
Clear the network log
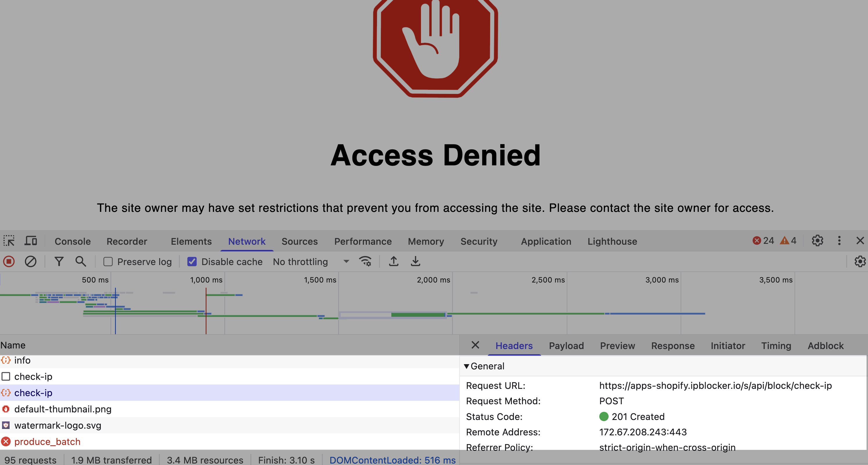(31, 261)
